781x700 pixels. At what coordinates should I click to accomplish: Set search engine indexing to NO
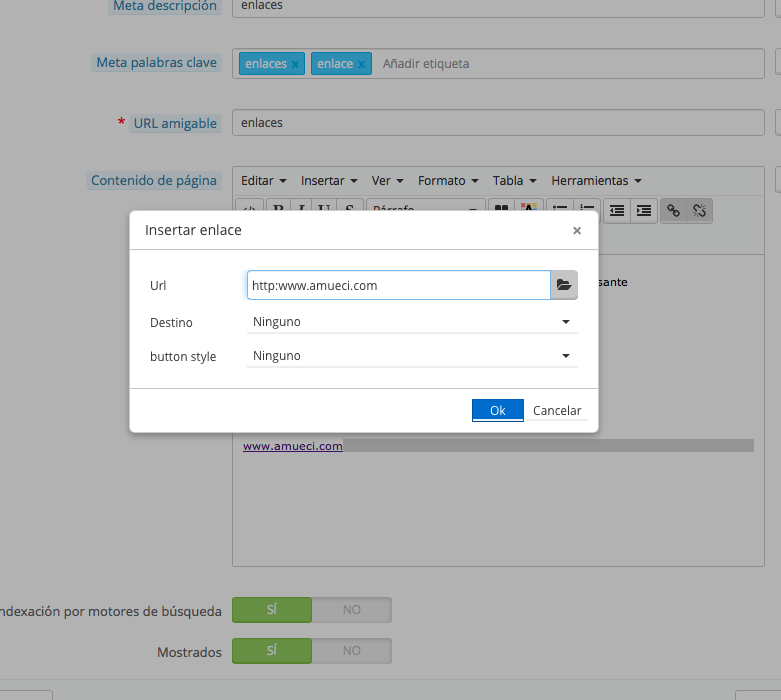click(351, 610)
